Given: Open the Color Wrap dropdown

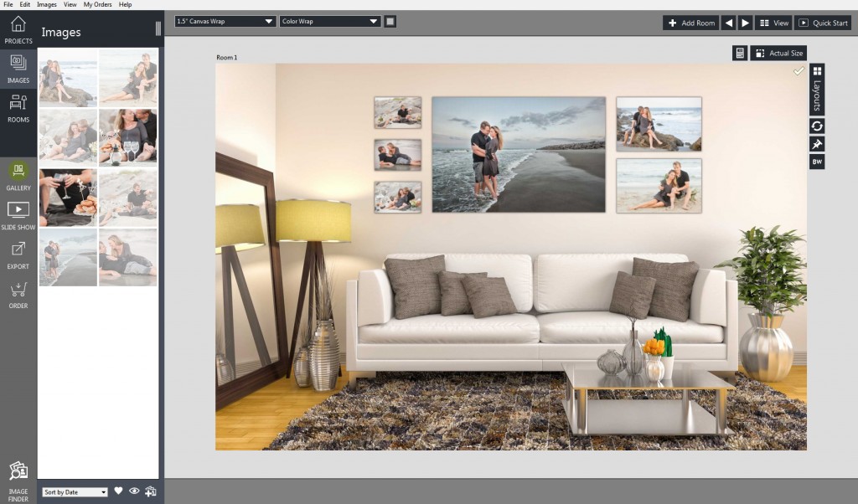Looking at the screenshot, I should (329, 21).
